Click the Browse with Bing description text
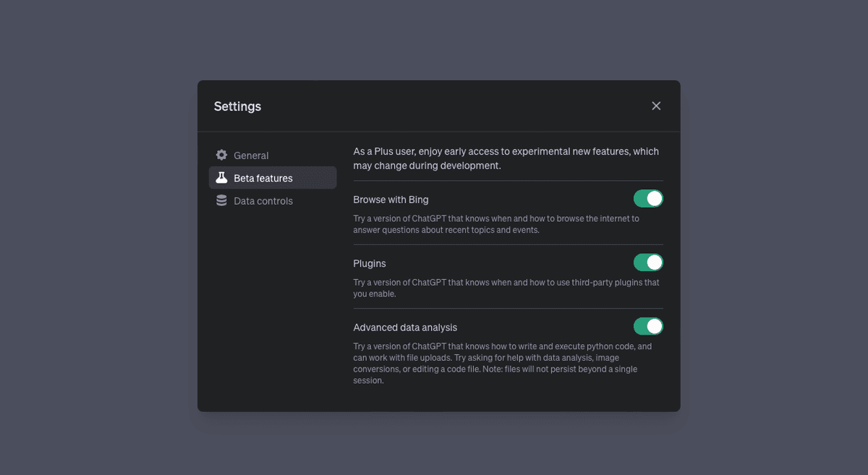The height and width of the screenshot is (475, 868). coord(496,224)
